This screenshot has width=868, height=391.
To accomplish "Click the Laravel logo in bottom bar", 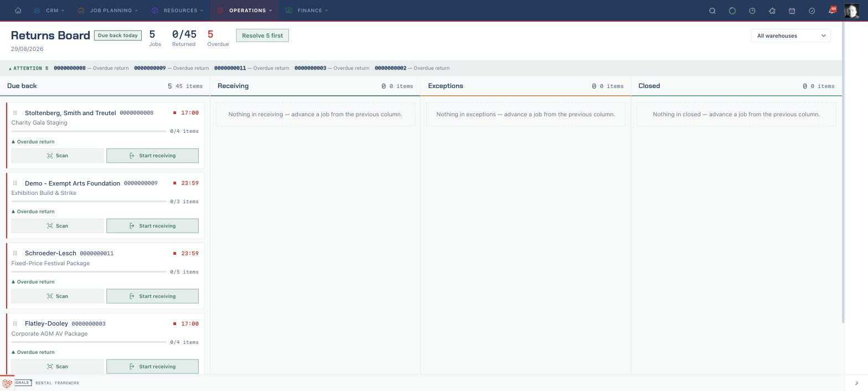I will click(x=7, y=383).
